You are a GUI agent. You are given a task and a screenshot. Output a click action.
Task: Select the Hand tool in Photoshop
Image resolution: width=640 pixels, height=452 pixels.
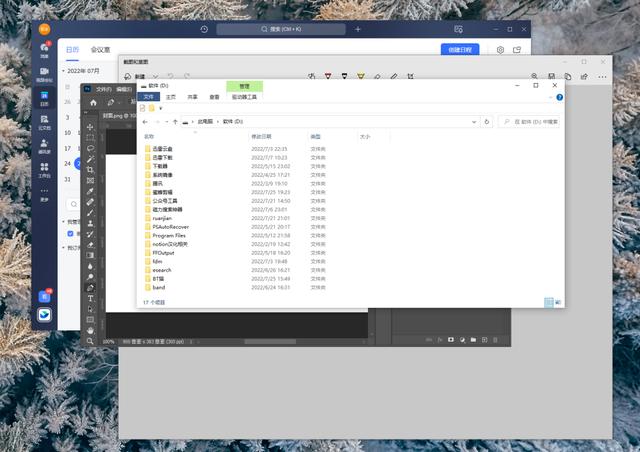pos(90,330)
